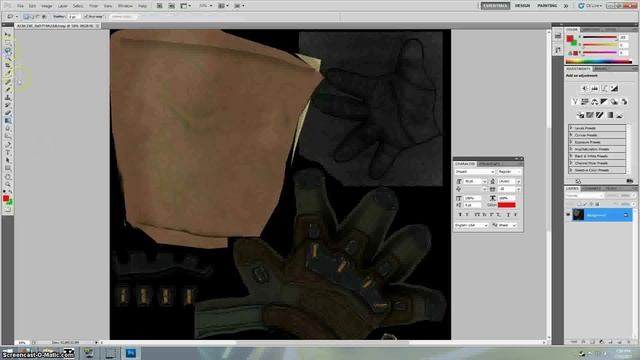This screenshot has height=360, width=640.
Task: Hide the Background layer with eye icon
Action: click(568, 215)
